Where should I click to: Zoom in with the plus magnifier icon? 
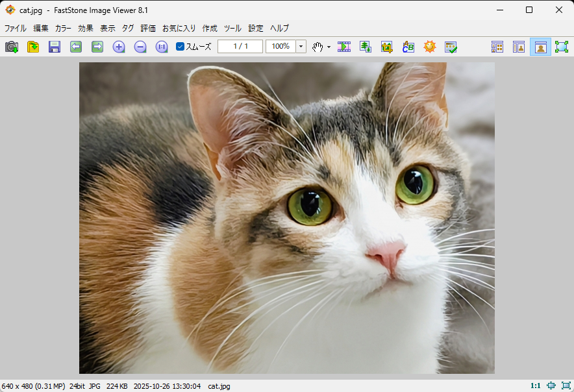[x=119, y=47]
